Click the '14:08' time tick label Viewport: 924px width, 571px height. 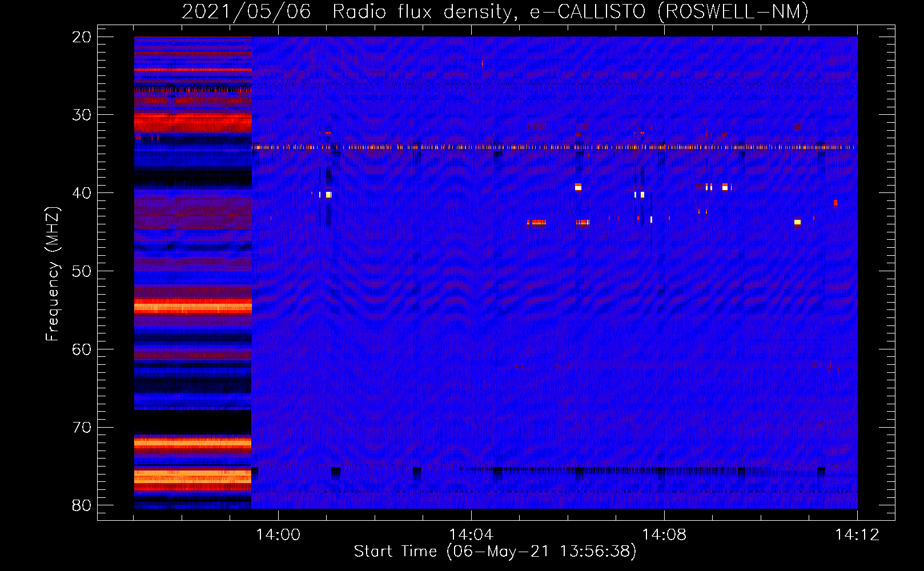tap(664, 535)
